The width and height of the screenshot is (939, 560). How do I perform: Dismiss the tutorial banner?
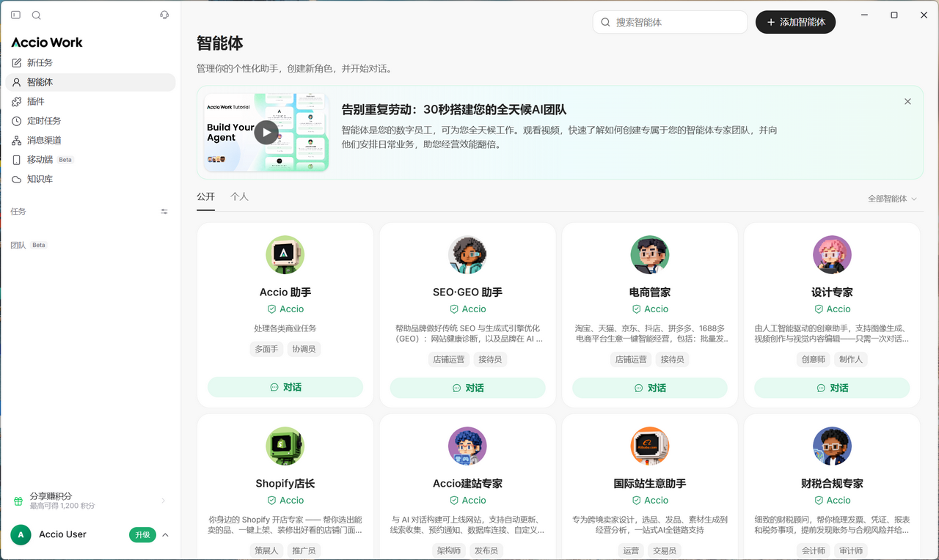[907, 102]
